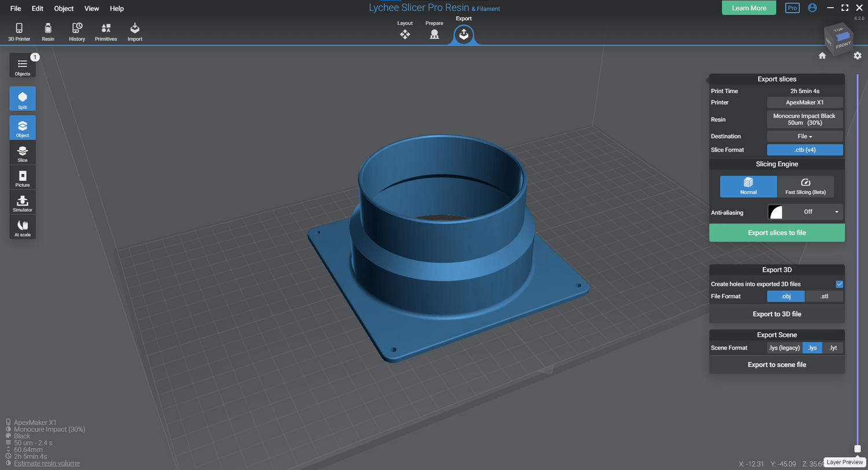This screenshot has height=470, width=868.
Task: Open the Object menu in menu bar
Action: tap(64, 9)
